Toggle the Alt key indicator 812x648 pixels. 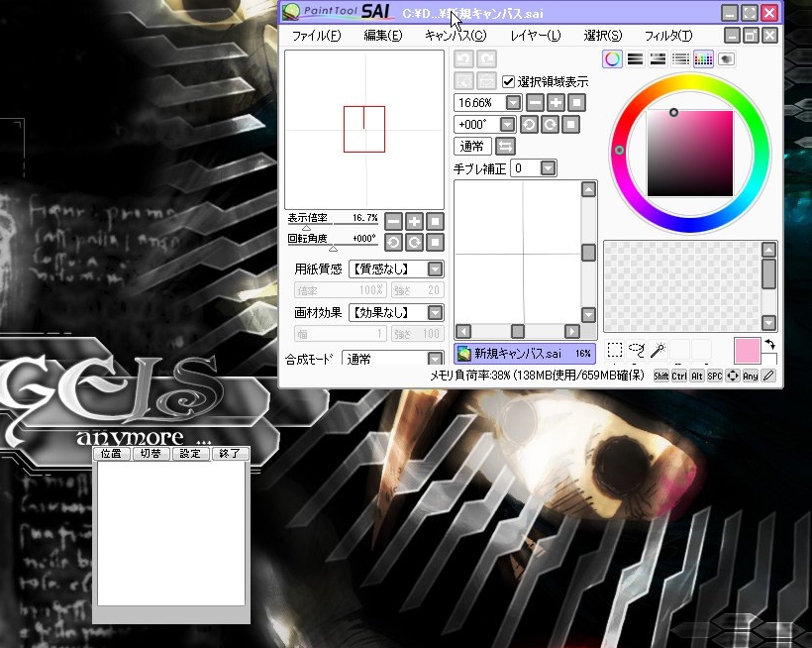point(696,377)
